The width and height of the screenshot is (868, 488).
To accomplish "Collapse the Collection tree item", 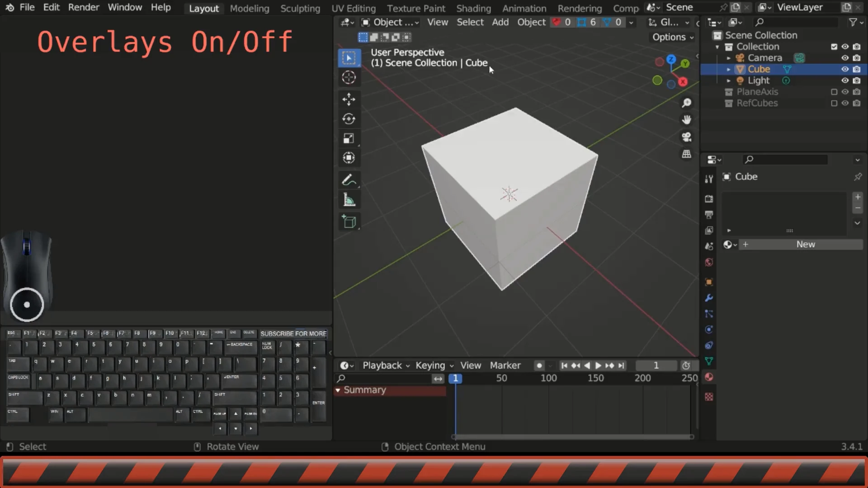I will point(717,47).
